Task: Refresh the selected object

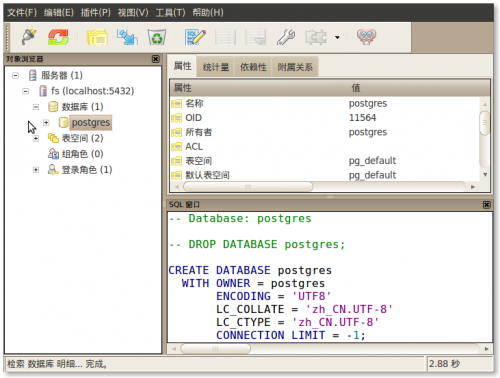Action: pyautogui.click(x=58, y=37)
